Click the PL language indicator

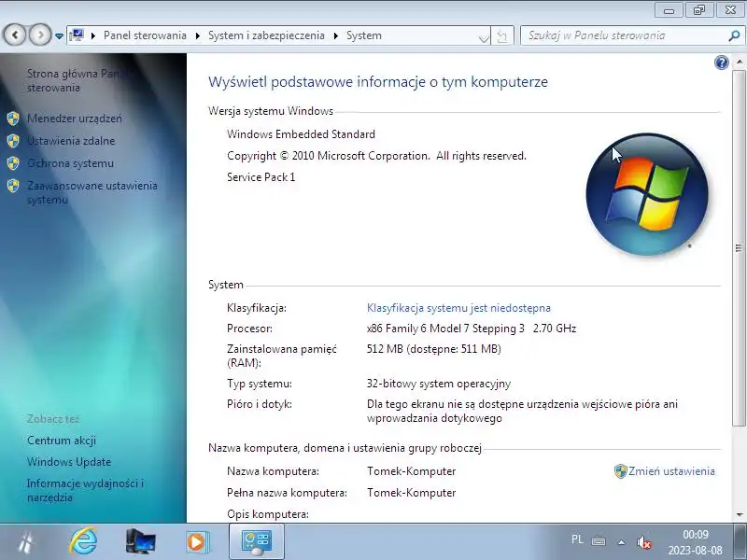577,539
